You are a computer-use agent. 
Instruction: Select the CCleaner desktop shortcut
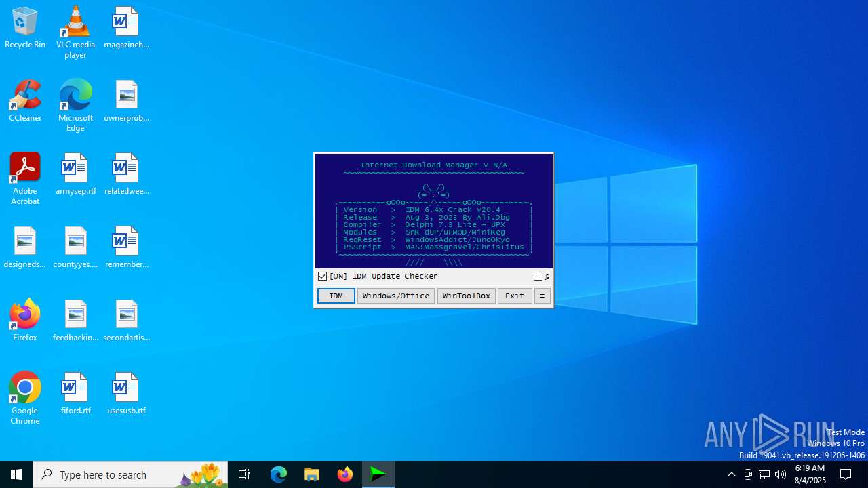25,102
